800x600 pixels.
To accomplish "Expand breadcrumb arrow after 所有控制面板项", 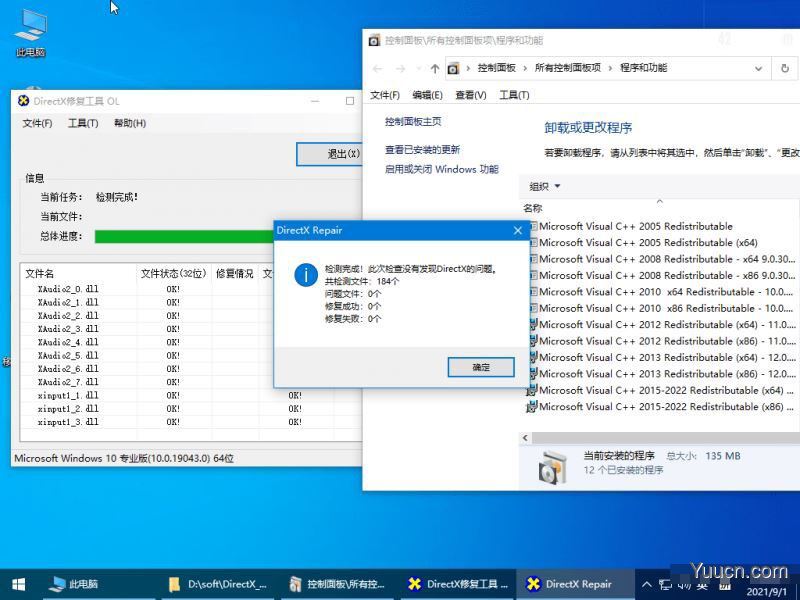I will click(x=610, y=68).
